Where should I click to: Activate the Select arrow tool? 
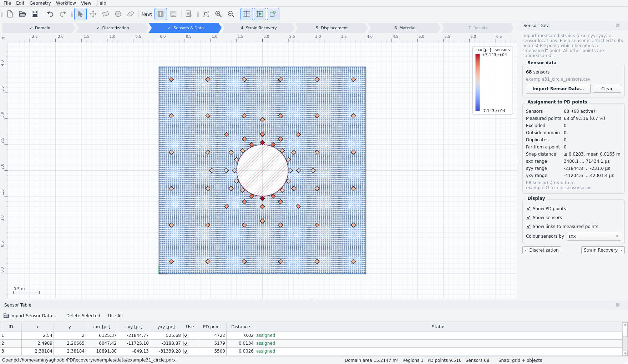point(80,14)
